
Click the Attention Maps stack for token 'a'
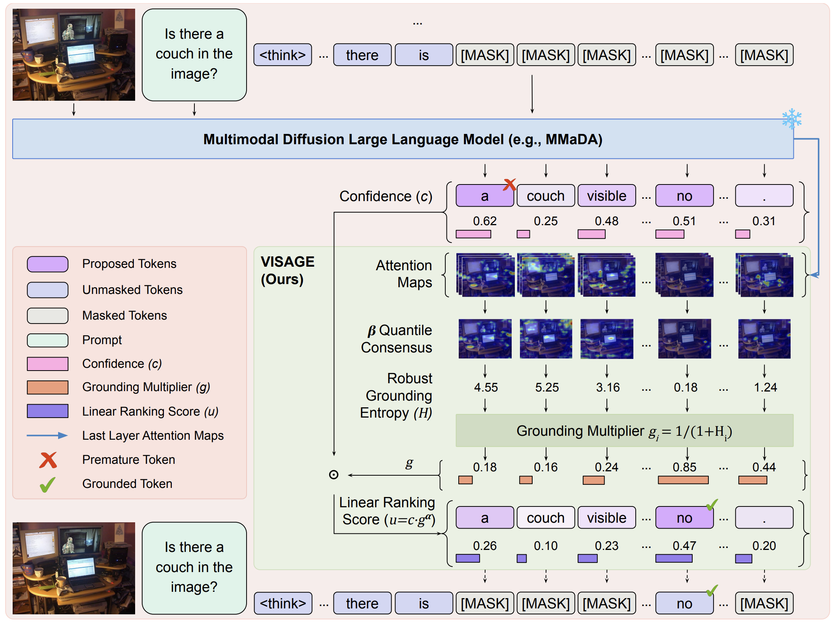tap(485, 275)
